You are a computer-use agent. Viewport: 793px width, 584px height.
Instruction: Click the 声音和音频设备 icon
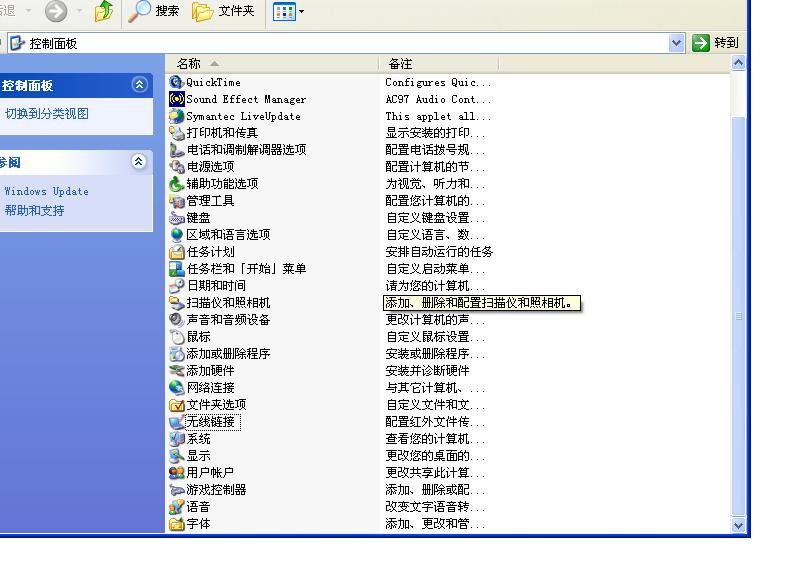[176, 320]
